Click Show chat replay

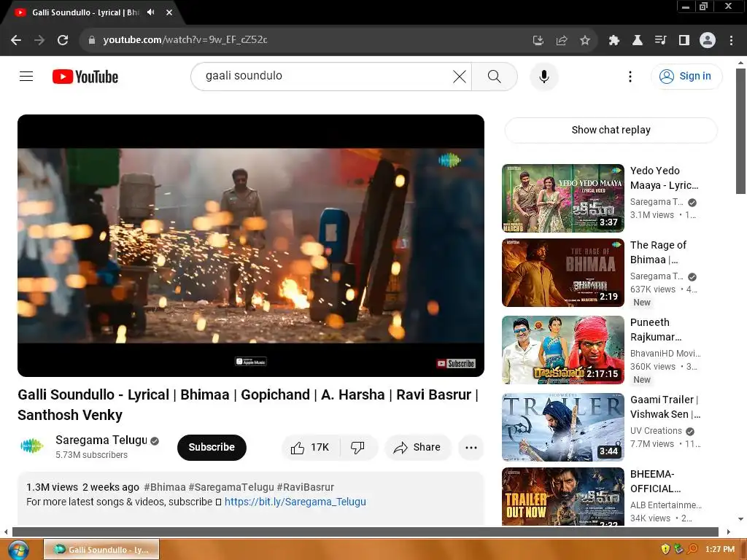(x=611, y=130)
